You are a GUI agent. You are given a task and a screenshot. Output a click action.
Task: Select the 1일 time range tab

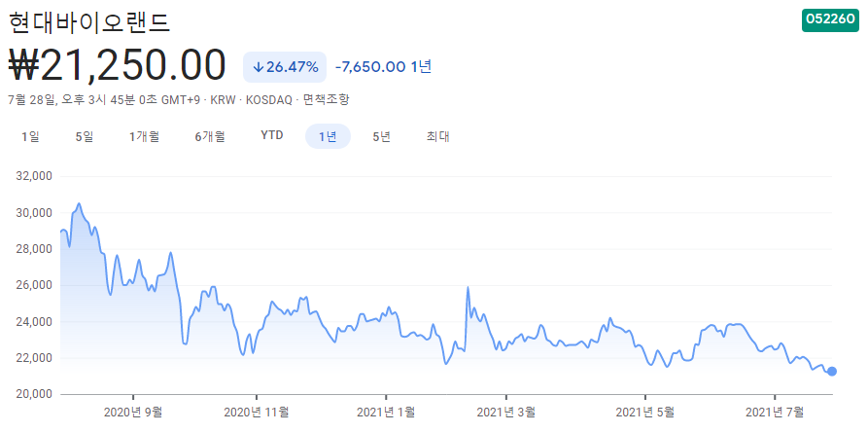click(30, 136)
